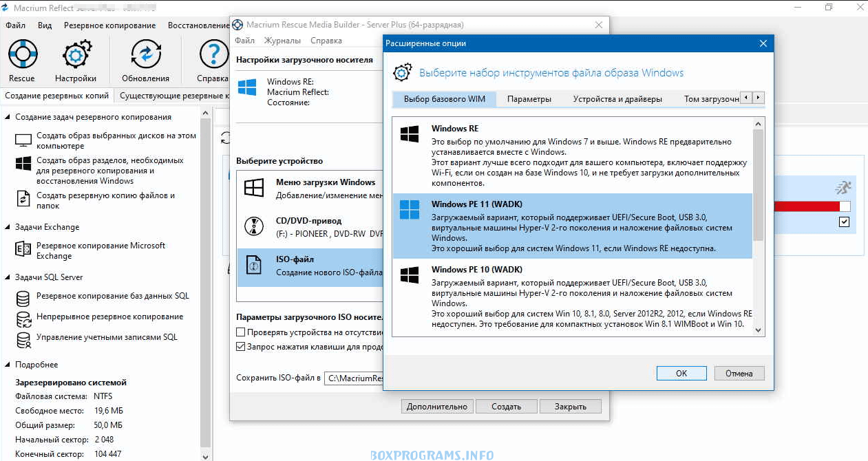Screen dimensions: 868x461
Task: Switch to the Существующие резервные tab
Action: tap(173, 96)
